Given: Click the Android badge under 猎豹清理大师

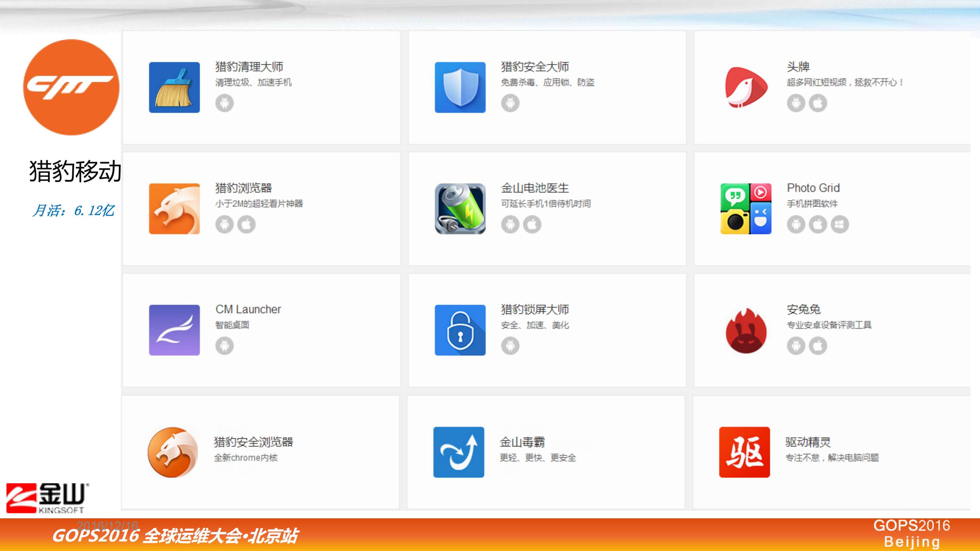Looking at the screenshot, I should (x=224, y=103).
